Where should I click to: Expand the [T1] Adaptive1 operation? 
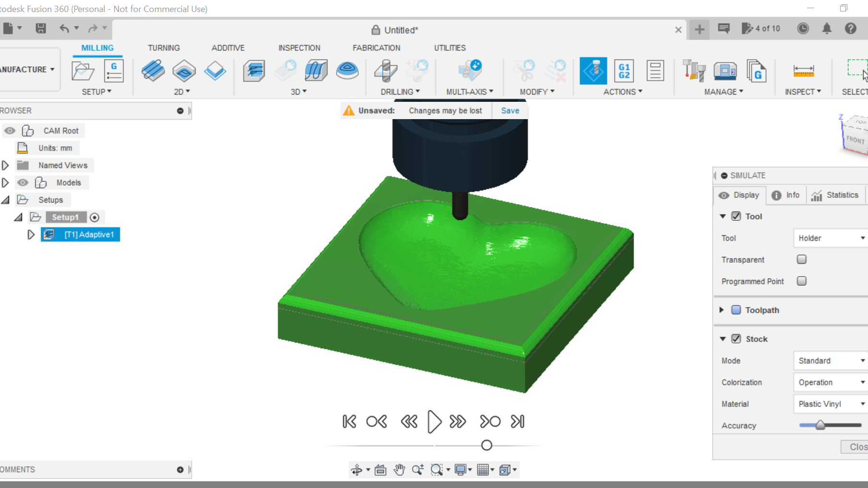point(31,234)
